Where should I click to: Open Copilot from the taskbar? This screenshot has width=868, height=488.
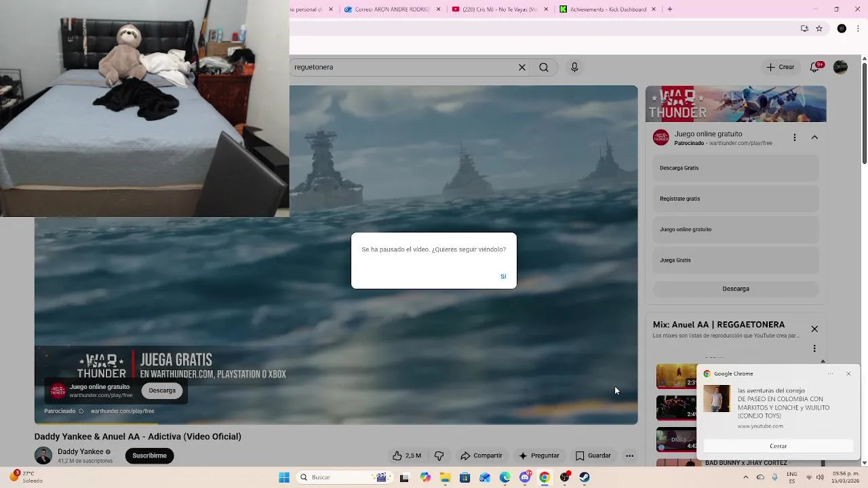pos(425,477)
